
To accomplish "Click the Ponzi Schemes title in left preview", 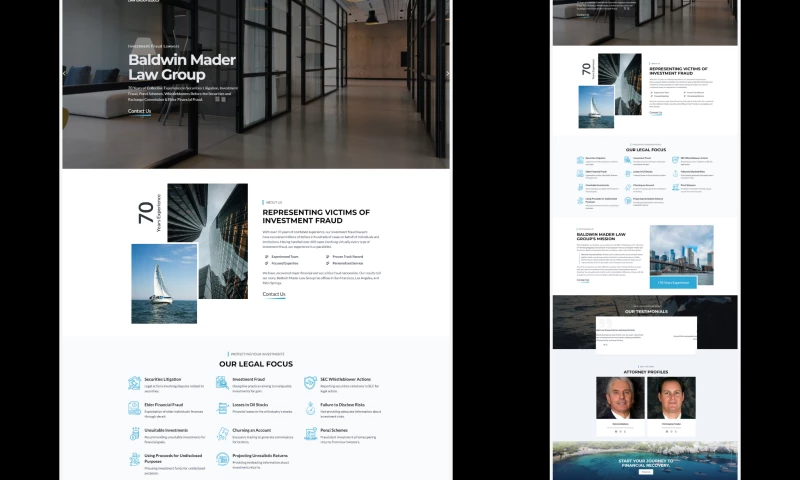I will 334,430.
